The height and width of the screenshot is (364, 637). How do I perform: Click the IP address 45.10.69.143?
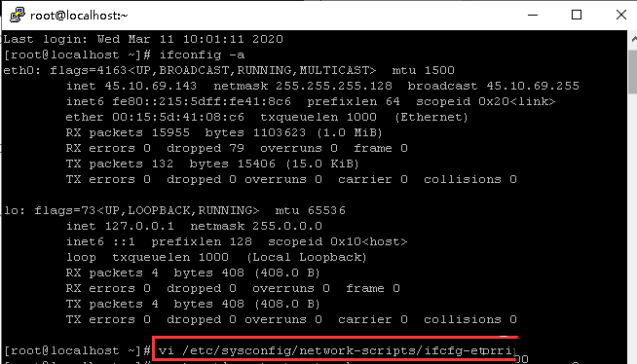[x=151, y=86]
